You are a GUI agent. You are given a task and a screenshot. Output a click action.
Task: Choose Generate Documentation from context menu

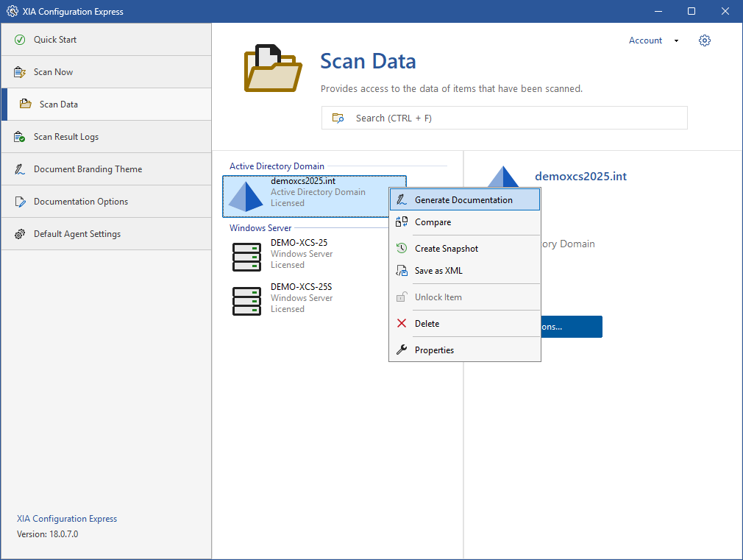point(463,200)
